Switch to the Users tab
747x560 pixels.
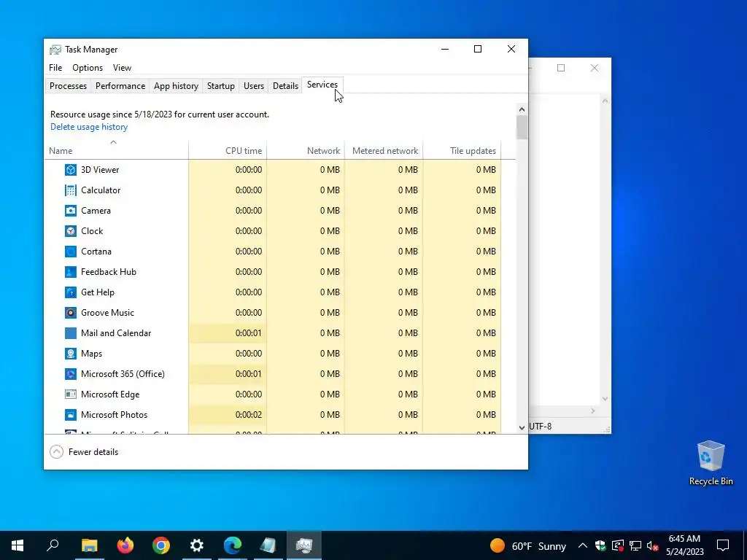click(253, 86)
